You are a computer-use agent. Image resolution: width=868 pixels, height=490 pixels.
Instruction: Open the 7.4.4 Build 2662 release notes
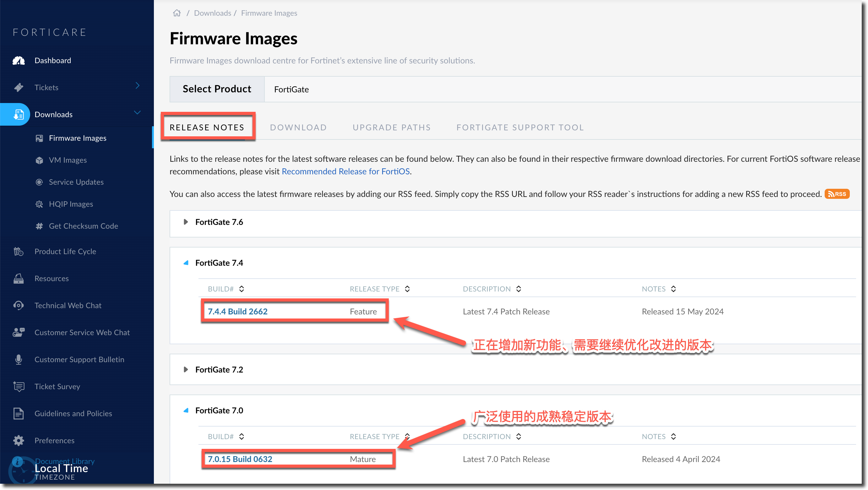pyautogui.click(x=237, y=311)
